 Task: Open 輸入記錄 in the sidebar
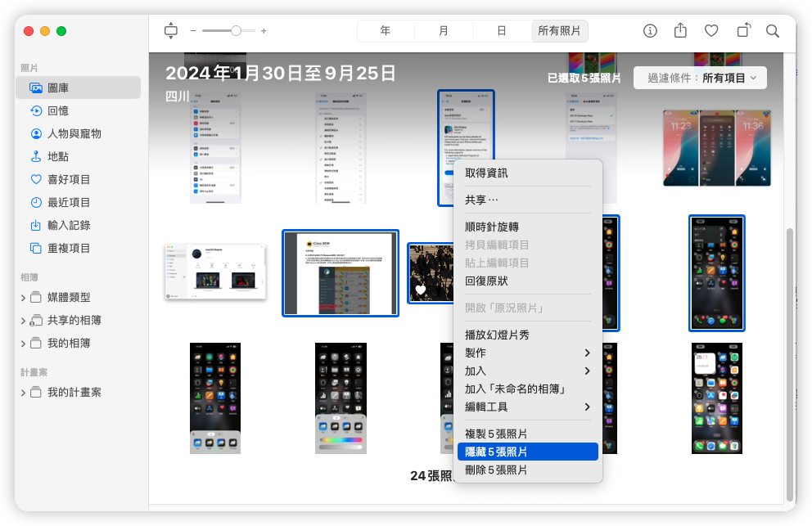click(x=79, y=225)
